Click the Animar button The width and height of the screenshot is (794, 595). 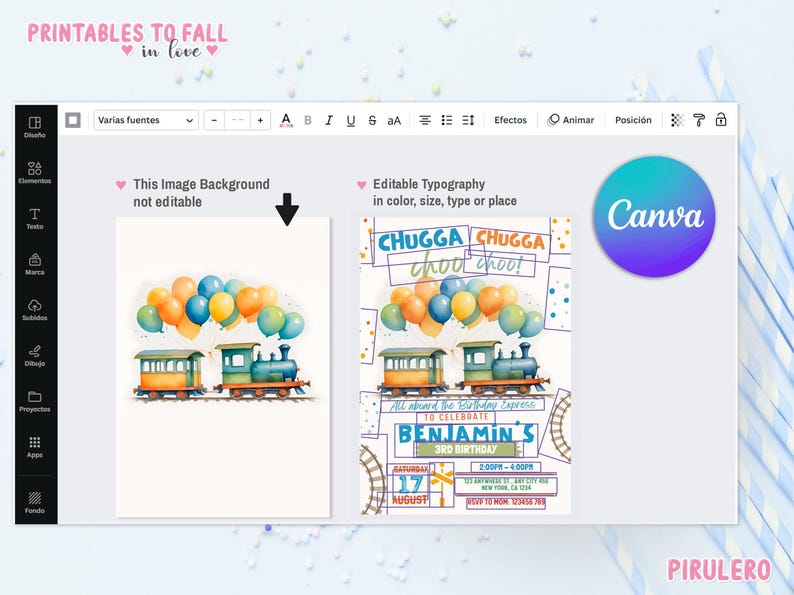(571, 120)
